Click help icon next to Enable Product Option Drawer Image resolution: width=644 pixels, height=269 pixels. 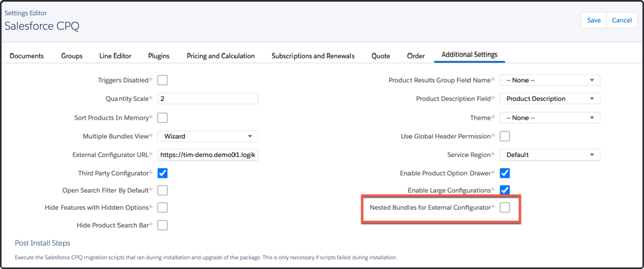pyautogui.click(x=493, y=172)
